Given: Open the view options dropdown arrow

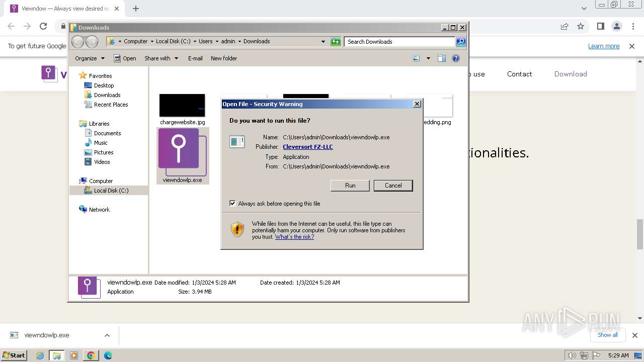Looking at the screenshot, I should coord(428,58).
